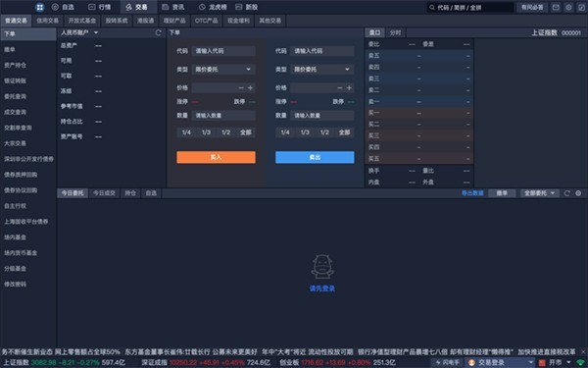Viewport: 588px width, 368px height.
Task: Open the top-right settings gear
Action: click(x=568, y=7)
